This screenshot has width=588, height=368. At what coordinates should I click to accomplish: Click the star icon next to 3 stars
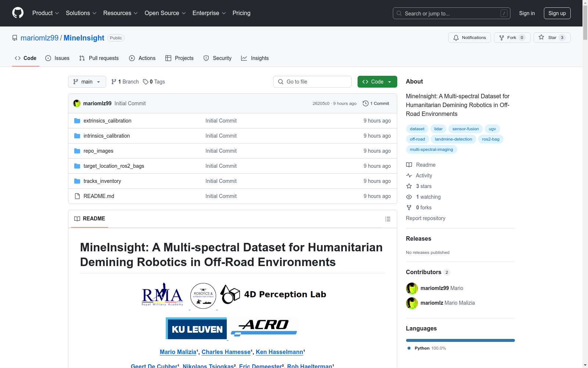(x=409, y=186)
